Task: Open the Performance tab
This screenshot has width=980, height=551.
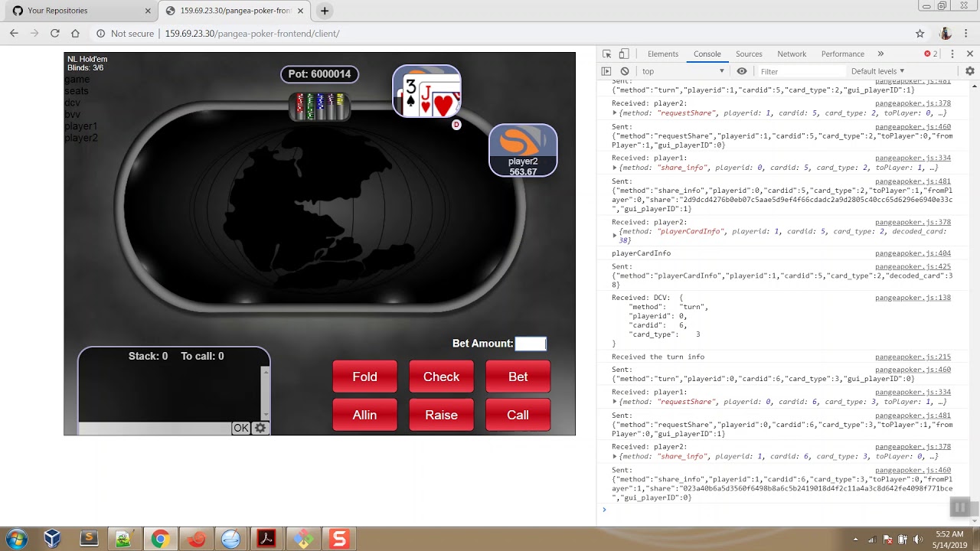Action: 843,54
